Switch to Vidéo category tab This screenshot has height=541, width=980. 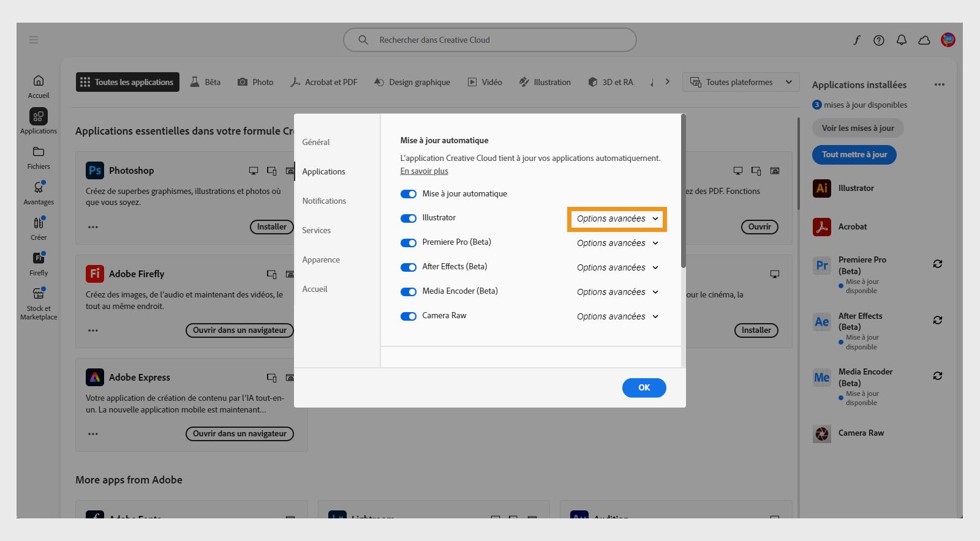(484, 82)
